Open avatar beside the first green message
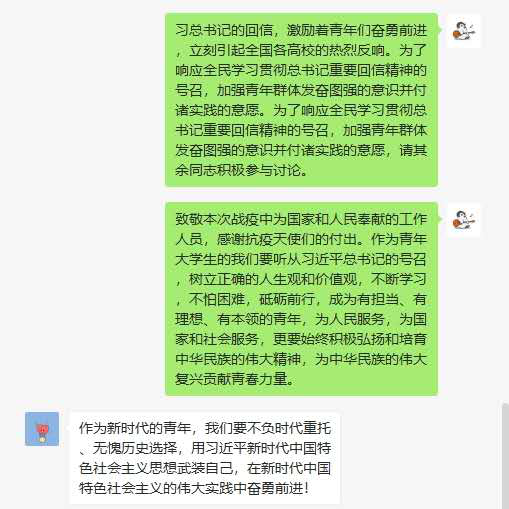This screenshot has height=509, width=509. (464, 31)
